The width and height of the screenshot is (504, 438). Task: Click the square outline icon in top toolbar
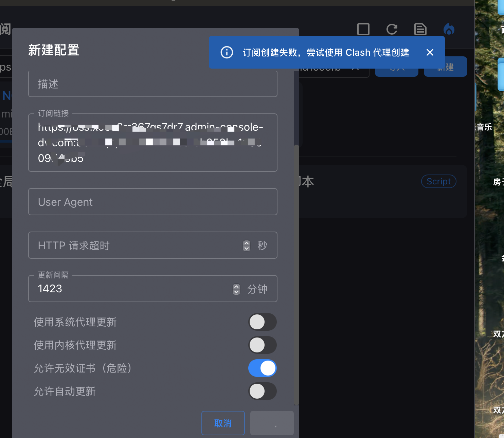[x=363, y=29]
